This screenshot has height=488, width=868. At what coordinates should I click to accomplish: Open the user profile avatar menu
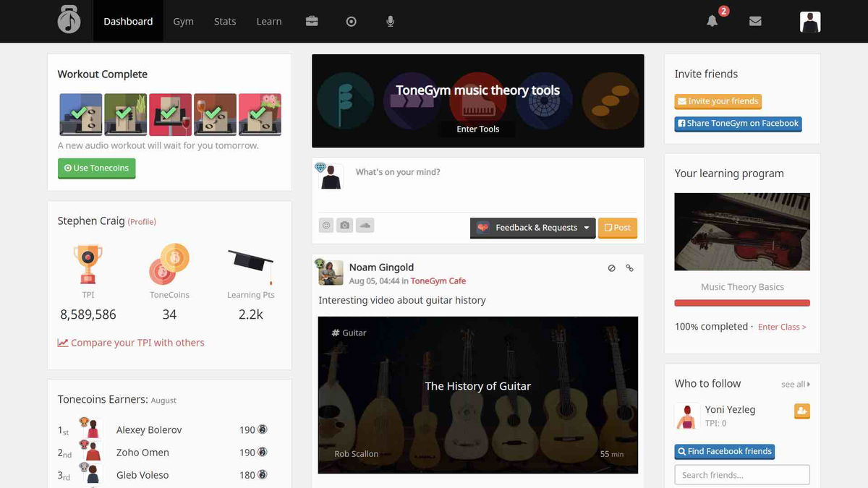click(x=810, y=22)
